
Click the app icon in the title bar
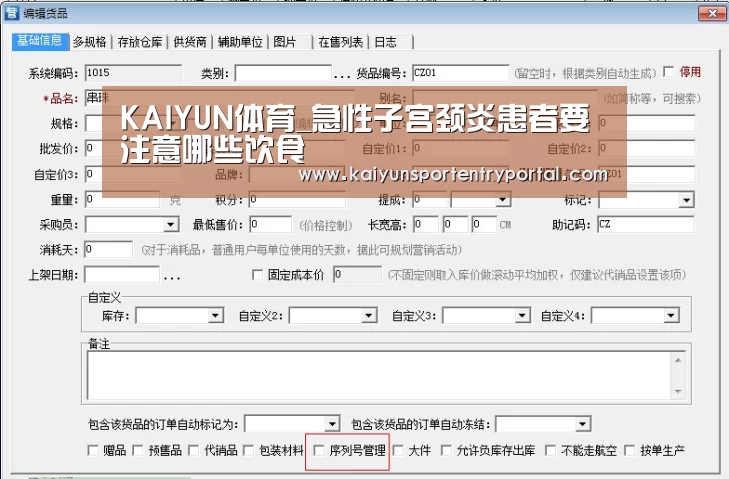(11, 13)
